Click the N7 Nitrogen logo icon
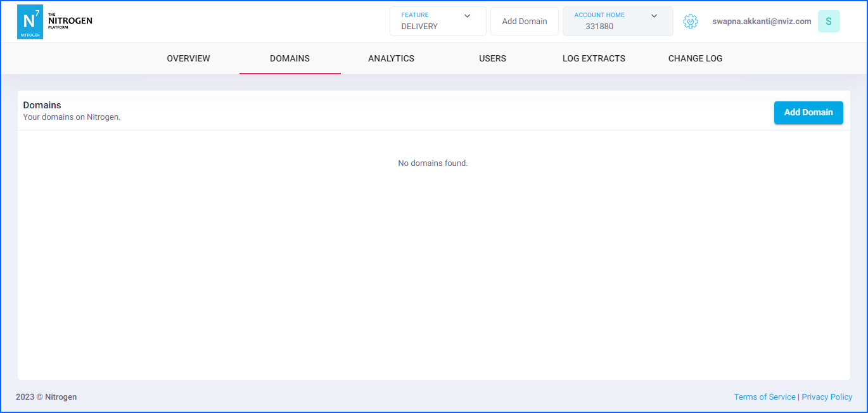 (30, 22)
